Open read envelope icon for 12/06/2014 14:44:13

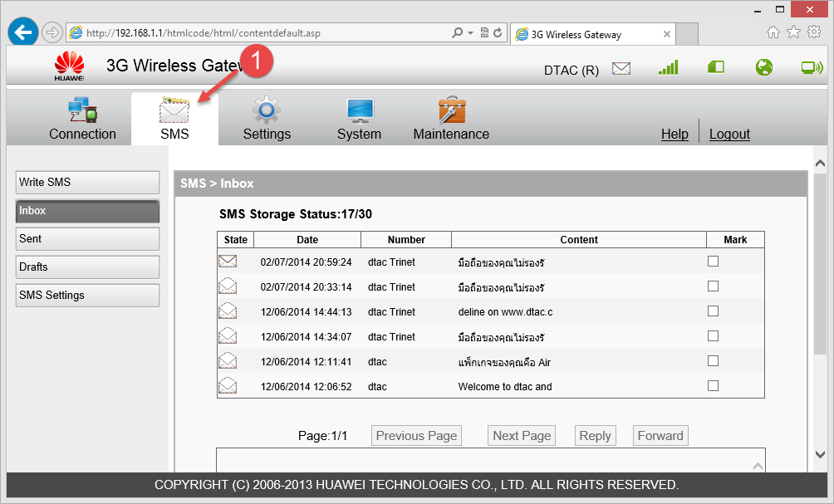[x=228, y=311]
